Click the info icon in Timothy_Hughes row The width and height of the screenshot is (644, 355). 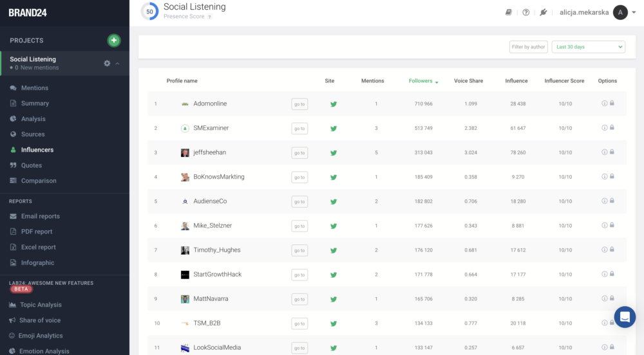click(x=605, y=250)
